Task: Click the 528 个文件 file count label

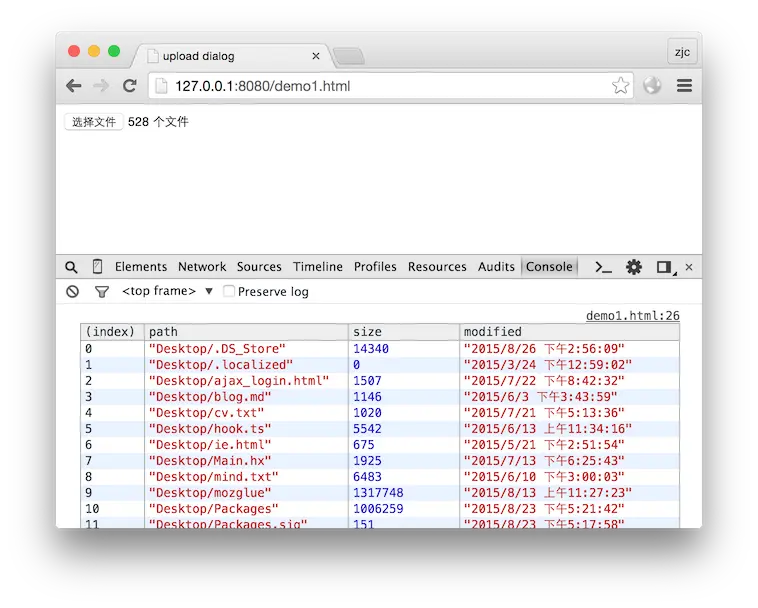Action: pyautogui.click(x=158, y=122)
